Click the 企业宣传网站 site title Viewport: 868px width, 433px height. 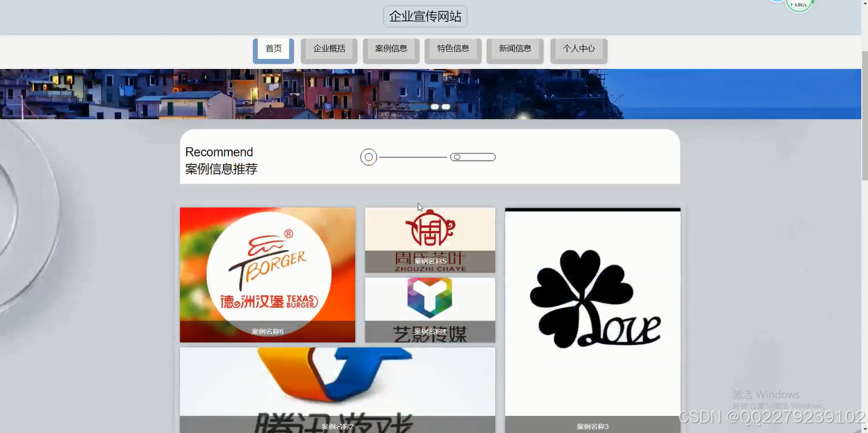[x=425, y=17]
